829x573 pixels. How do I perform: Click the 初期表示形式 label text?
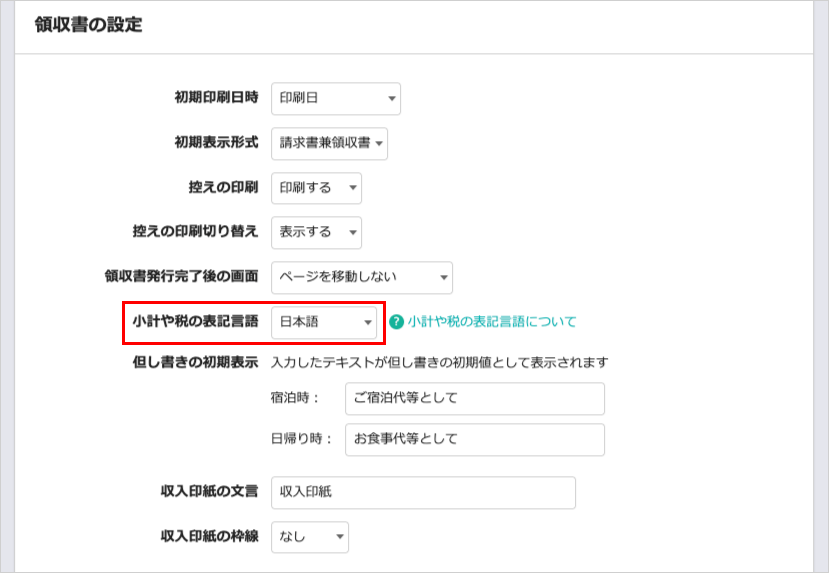click(216, 143)
